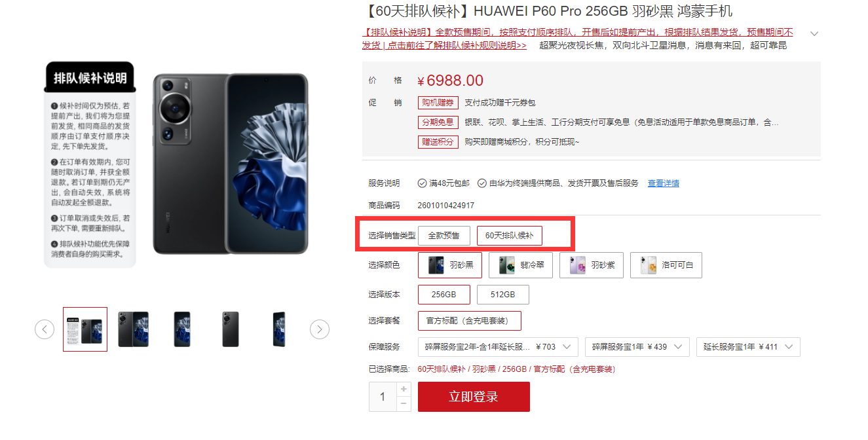Pick the 羽砂紫 color option
This screenshot has width=868, height=440.
click(x=592, y=265)
